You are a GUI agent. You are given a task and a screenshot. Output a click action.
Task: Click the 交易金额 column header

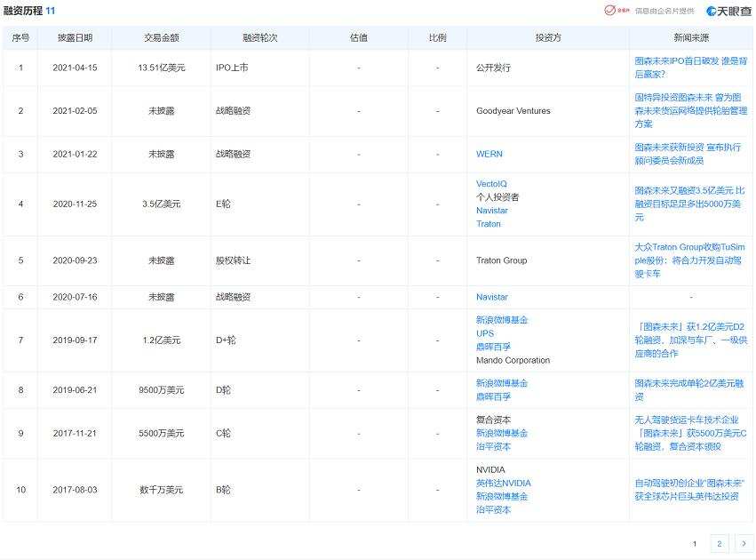tap(161, 37)
